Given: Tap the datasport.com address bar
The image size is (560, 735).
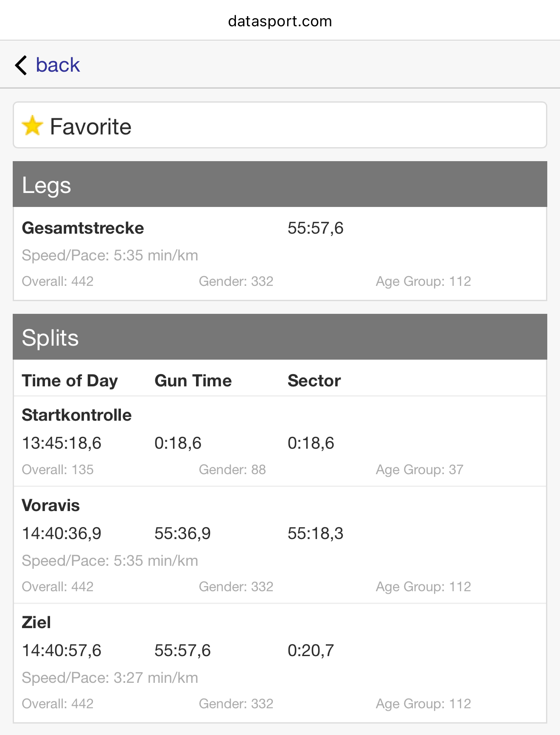Looking at the screenshot, I should tap(280, 21).
